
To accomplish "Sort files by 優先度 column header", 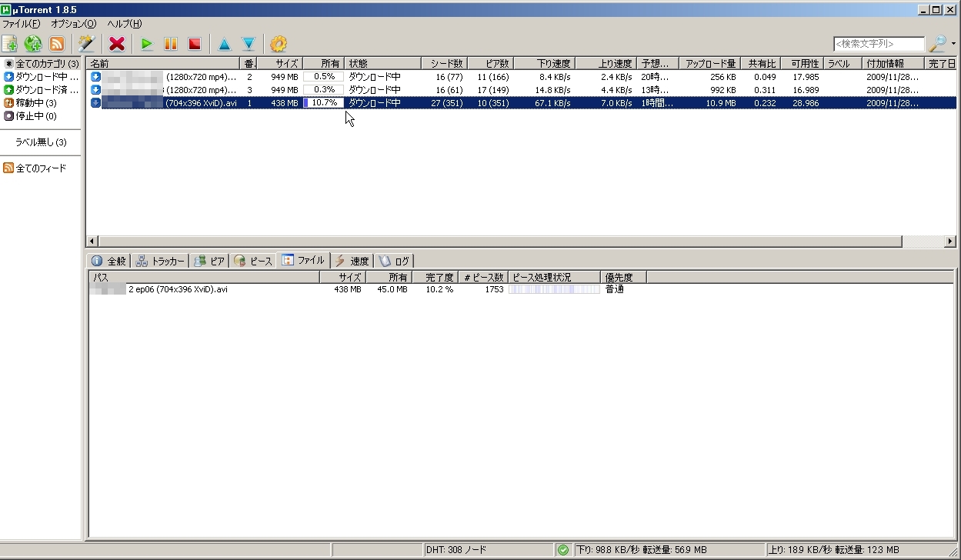I will click(x=623, y=277).
